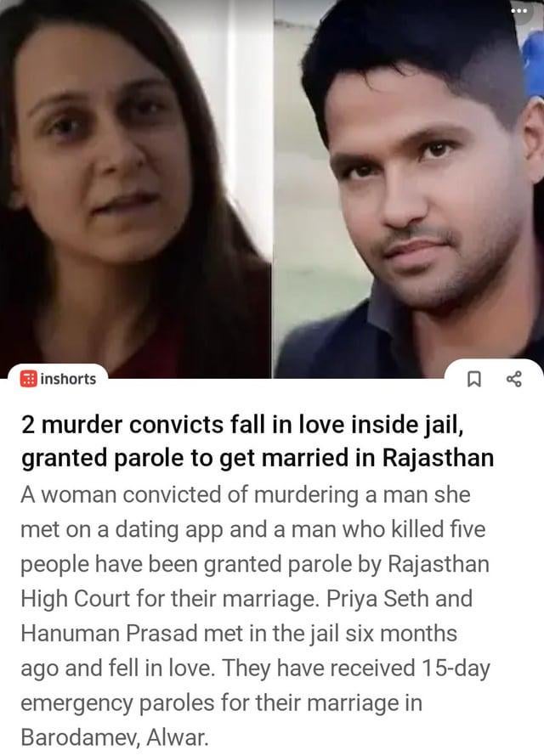Tap the divider between the two photos
544x756 pixels.
(273, 188)
